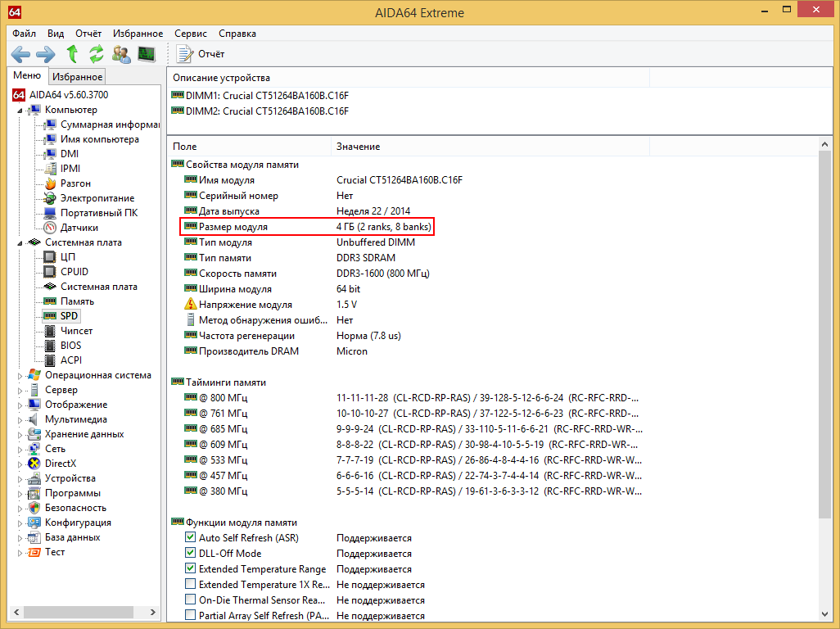Click the Портативный ПК laptop icon
840x629 pixels.
tap(50, 213)
